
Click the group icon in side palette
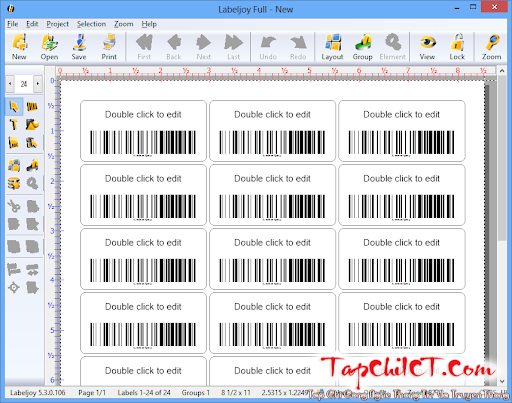pos(32,165)
